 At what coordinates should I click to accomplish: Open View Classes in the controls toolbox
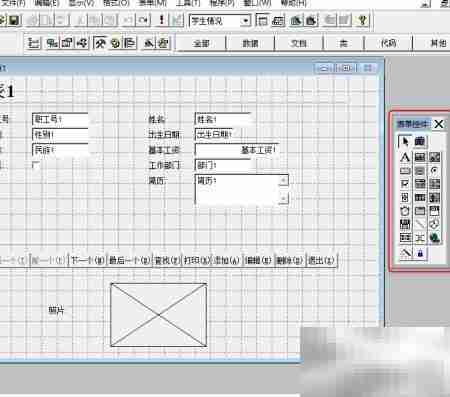(x=420, y=141)
